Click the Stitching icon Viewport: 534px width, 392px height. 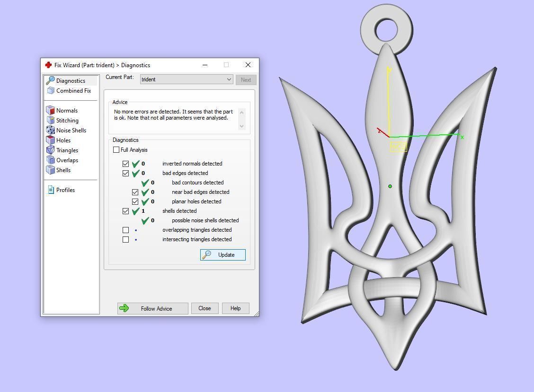tap(50, 120)
